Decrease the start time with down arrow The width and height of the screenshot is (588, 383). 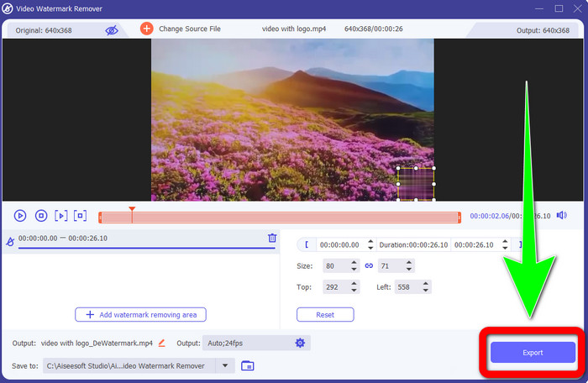(370, 248)
